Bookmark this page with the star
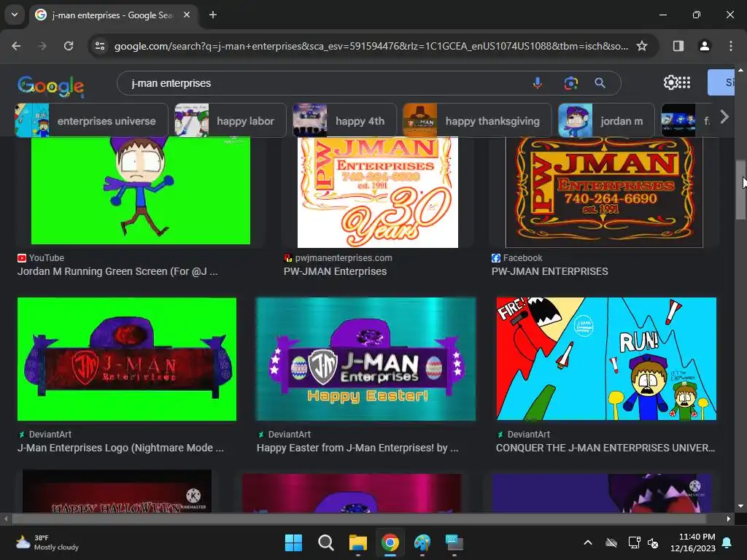Image resolution: width=747 pixels, height=560 pixels. pyautogui.click(x=642, y=46)
